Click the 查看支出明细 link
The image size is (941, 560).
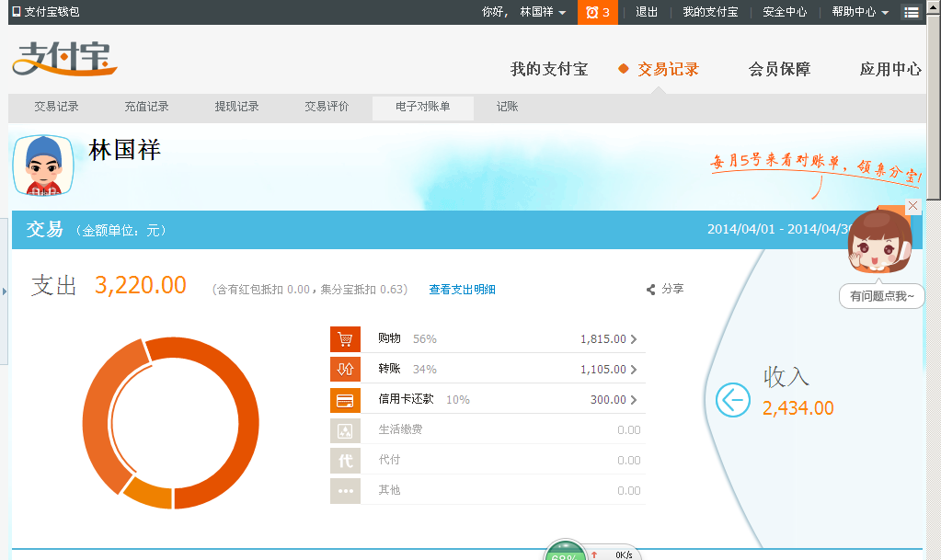tap(462, 290)
